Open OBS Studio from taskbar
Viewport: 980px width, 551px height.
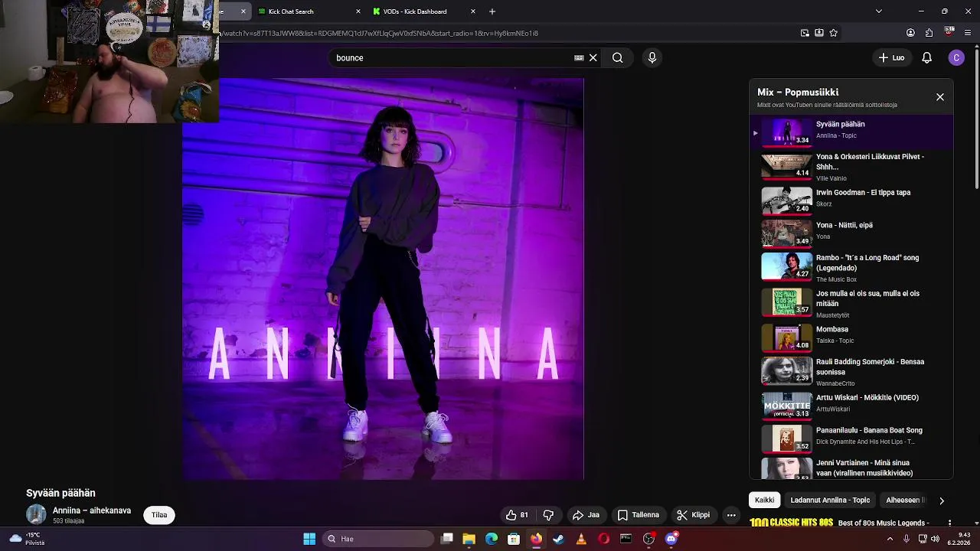(x=649, y=539)
